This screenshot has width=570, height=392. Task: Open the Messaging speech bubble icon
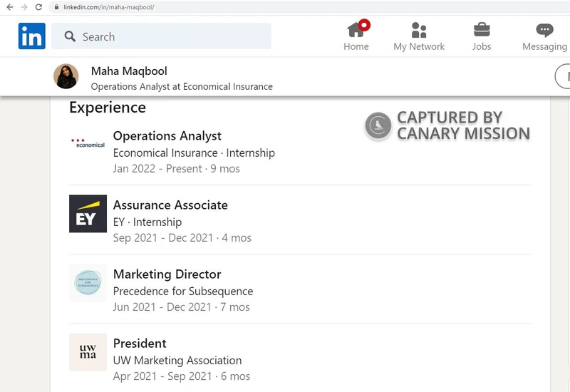544,30
